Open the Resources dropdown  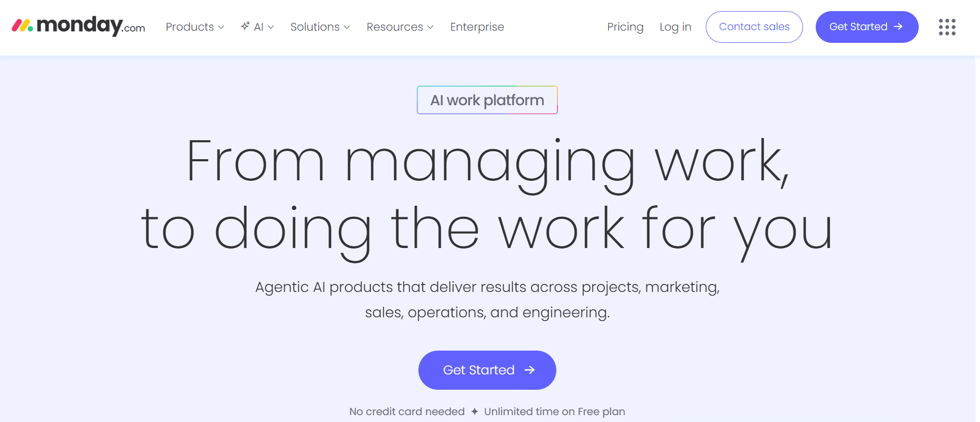coord(400,27)
